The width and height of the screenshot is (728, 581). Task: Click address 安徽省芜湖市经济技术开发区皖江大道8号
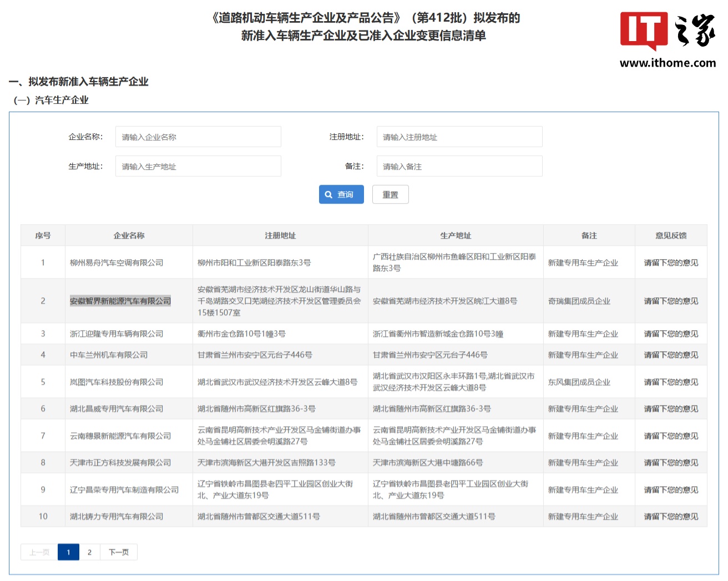(x=445, y=301)
